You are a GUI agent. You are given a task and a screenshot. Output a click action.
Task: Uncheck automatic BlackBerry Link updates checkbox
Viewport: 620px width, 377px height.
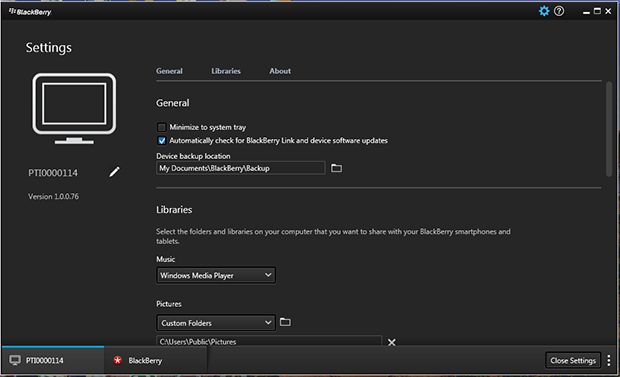point(161,140)
